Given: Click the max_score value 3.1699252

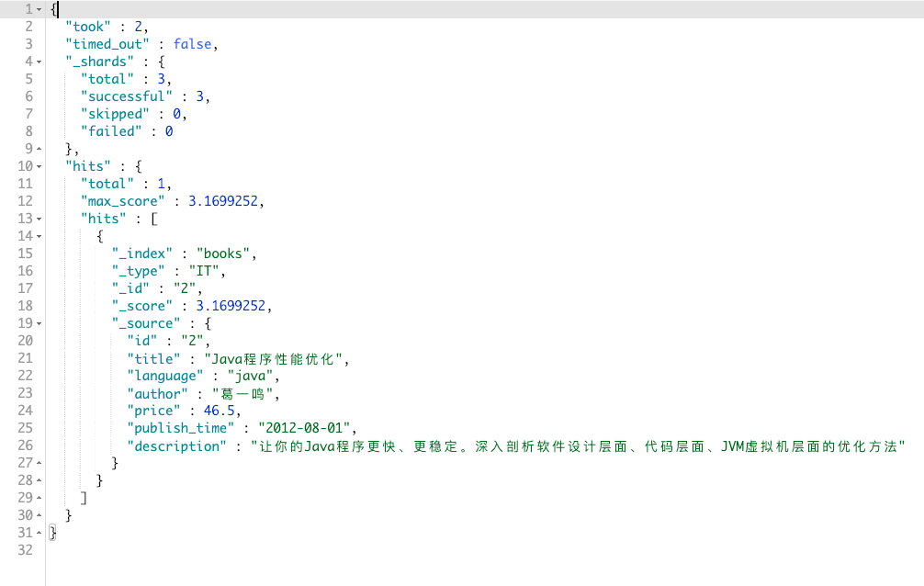Looking at the screenshot, I should pos(223,201).
